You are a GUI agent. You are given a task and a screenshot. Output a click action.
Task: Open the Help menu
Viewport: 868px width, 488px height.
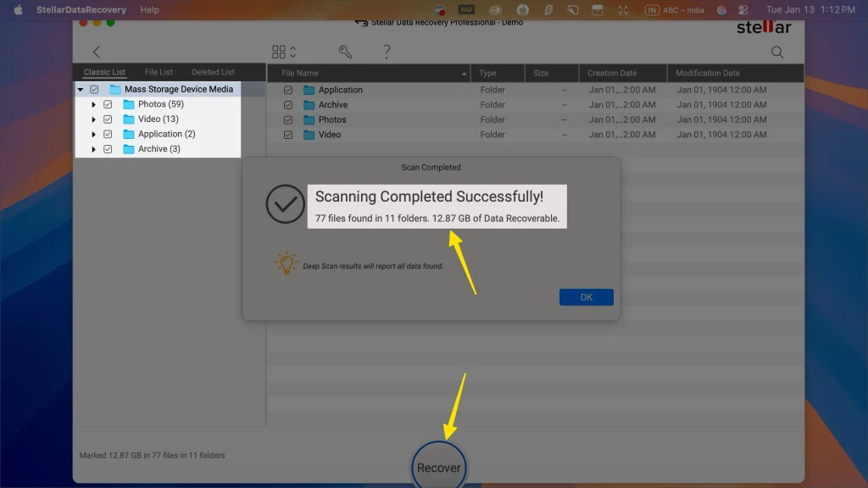[x=151, y=10]
